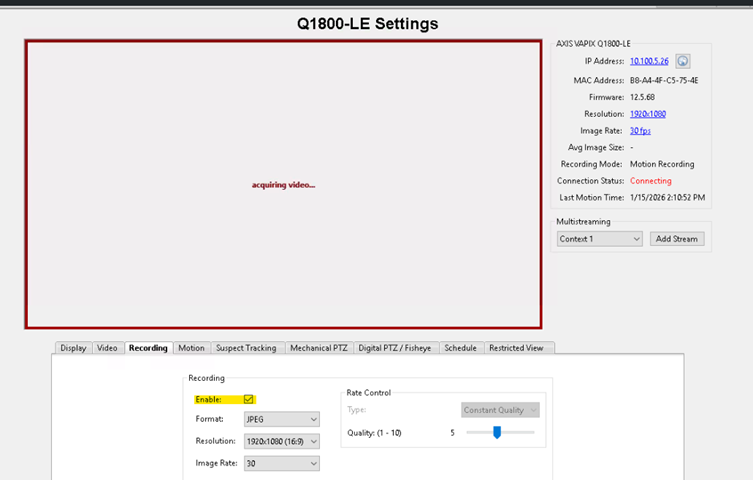Click the web browser icon beside IP address
The image size is (753, 480).
click(683, 62)
